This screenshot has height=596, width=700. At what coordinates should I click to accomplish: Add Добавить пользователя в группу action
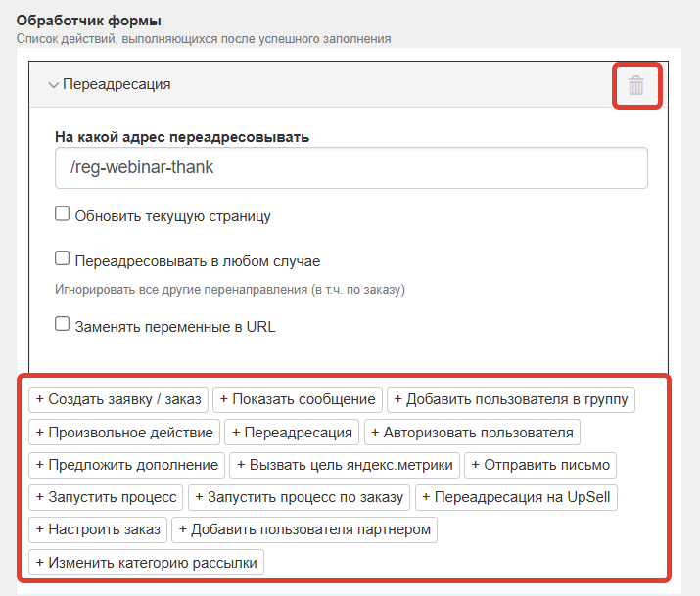[x=511, y=399]
